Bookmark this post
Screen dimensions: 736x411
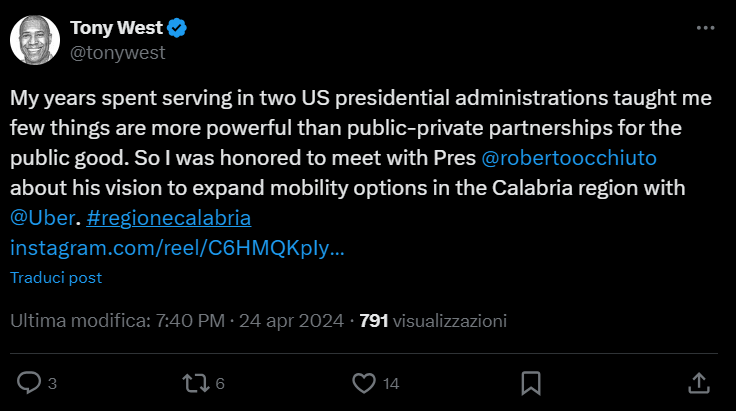[x=531, y=382]
